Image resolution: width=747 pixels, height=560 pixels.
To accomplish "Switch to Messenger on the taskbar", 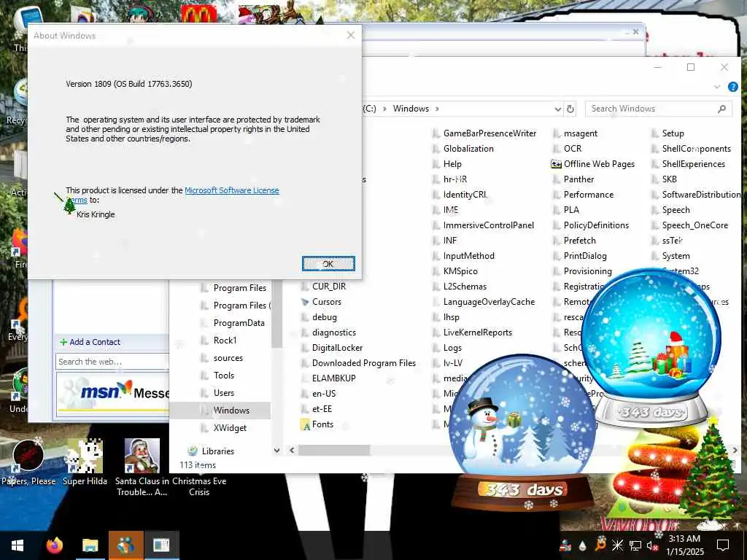I will 125,545.
